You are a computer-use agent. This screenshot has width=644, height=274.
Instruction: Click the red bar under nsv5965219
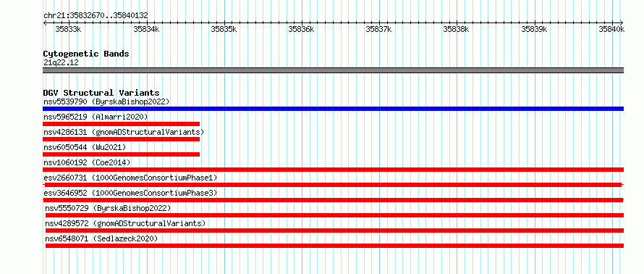coord(121,124)
